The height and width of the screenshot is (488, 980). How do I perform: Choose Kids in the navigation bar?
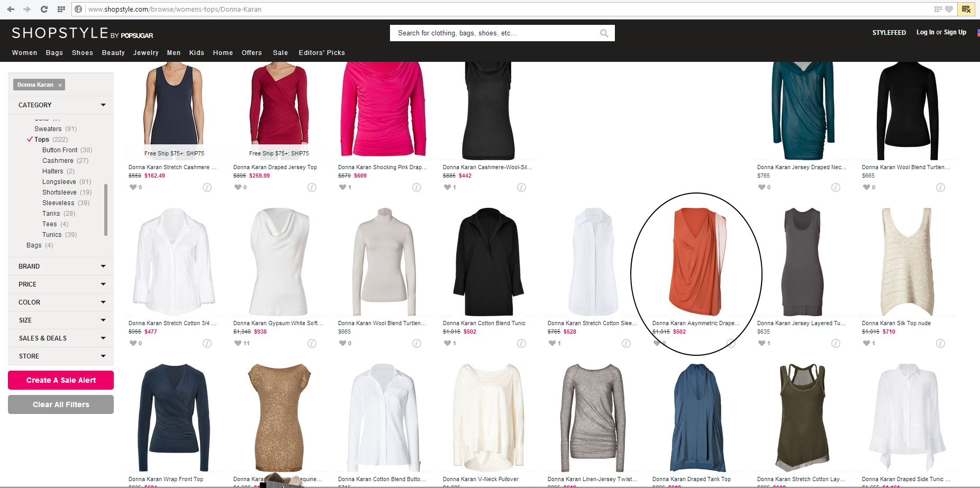[197, 53]
